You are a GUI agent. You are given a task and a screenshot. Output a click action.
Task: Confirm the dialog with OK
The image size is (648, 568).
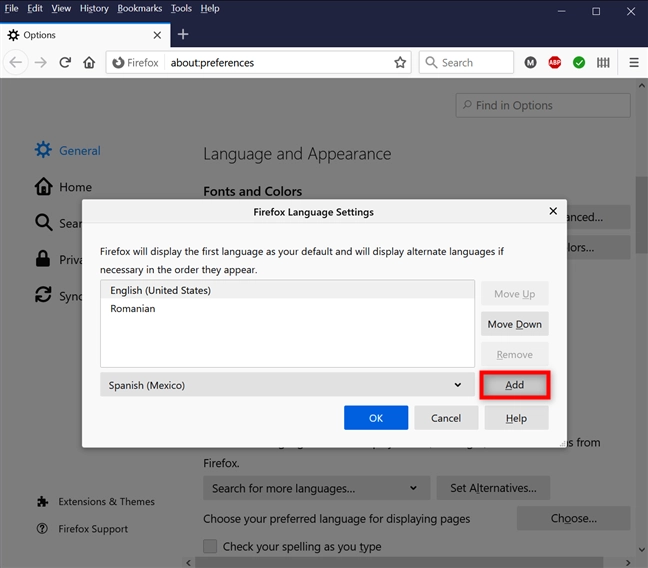tap(376, 418)
